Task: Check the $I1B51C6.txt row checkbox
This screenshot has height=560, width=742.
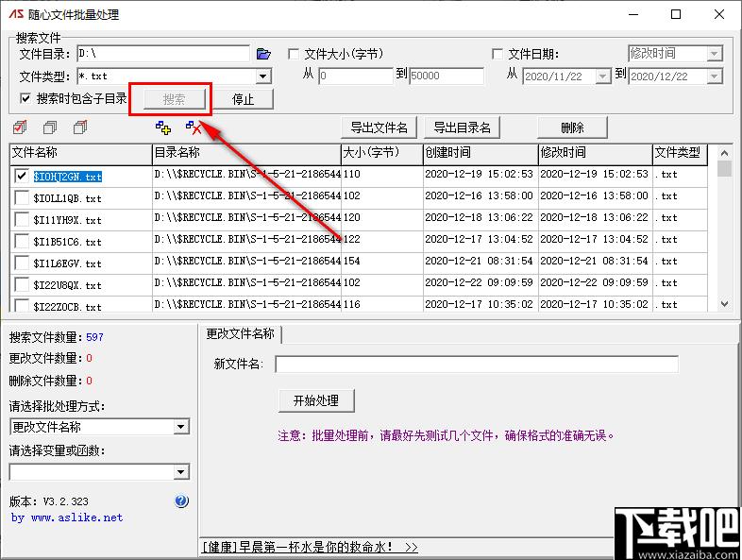Action: 22,241
